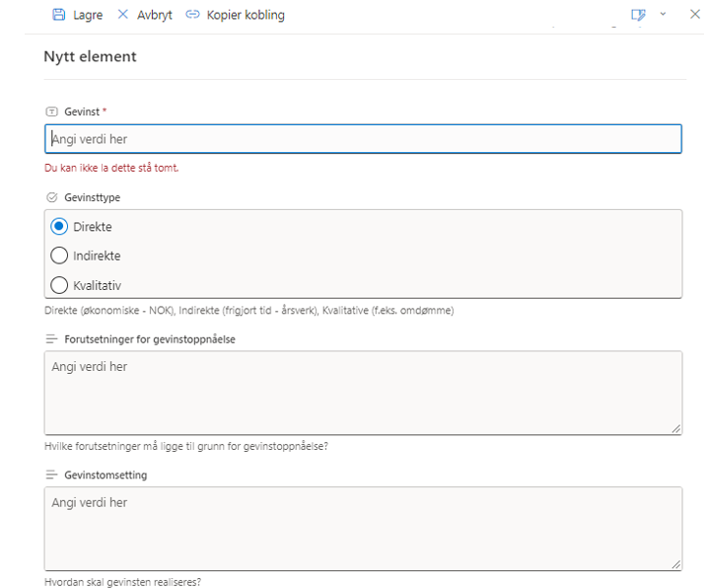Click the Kopier kobling link icon
The image size is (706, 588).
[192, 15]
